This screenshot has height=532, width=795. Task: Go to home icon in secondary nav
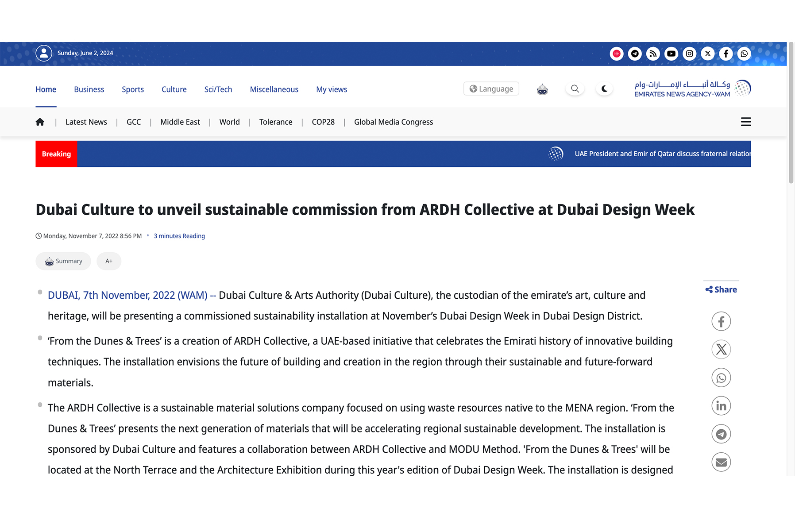(x=40, y=122)
